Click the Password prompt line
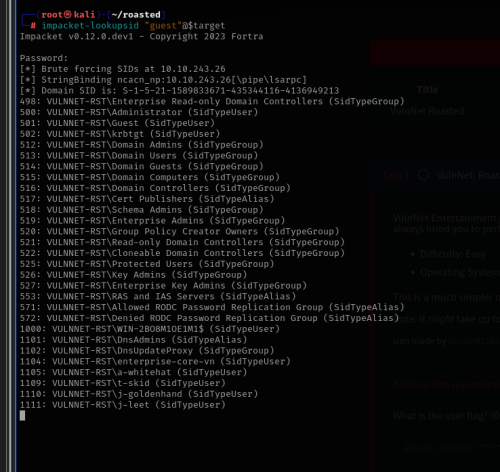This screenshot has width=500, height=472. (x=44, y=58)
